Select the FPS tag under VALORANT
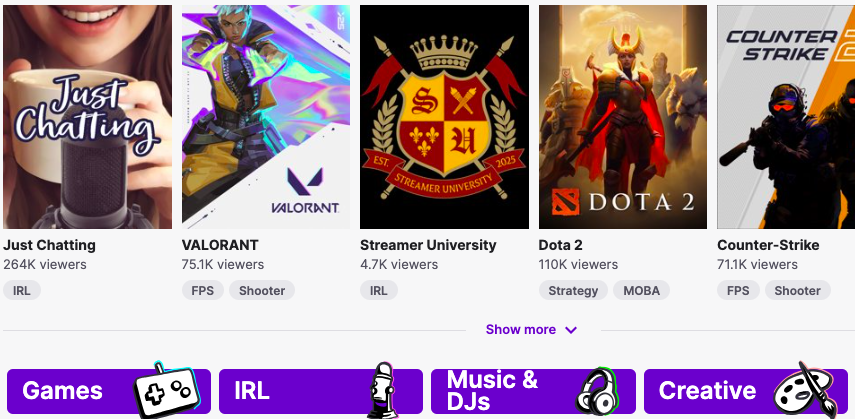This screenshot has height=419, width=855. tap(203, 291)
